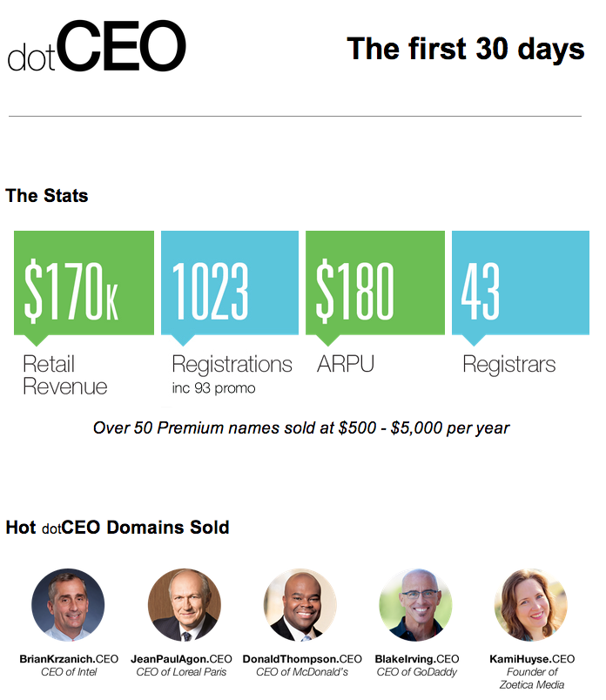Click the dotCEO logo
Screen dimensions: 606x700
pyautogui.click(x=97, y=48)
